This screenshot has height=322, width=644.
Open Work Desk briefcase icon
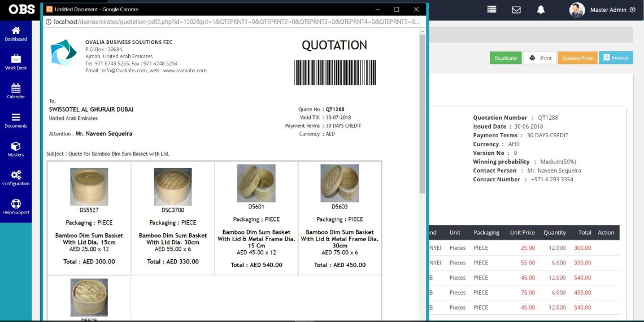pyautogui.click(x=16, y=62)
